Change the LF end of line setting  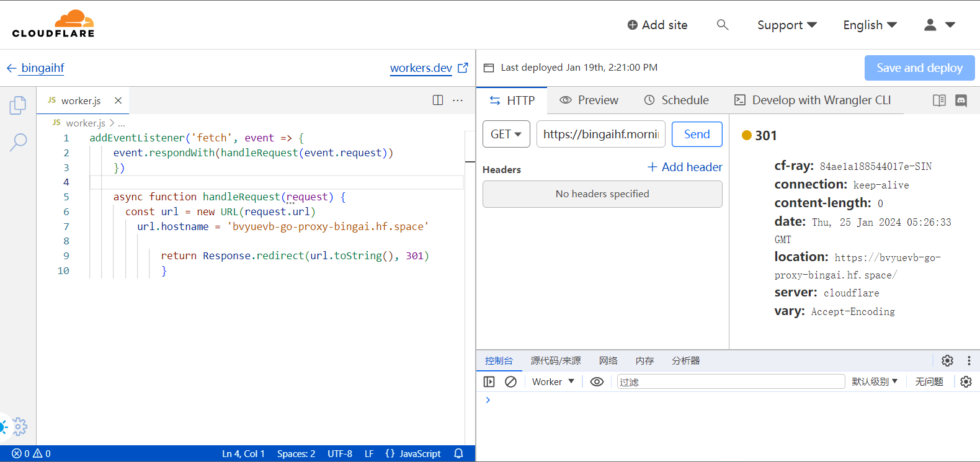click(369, 453)
